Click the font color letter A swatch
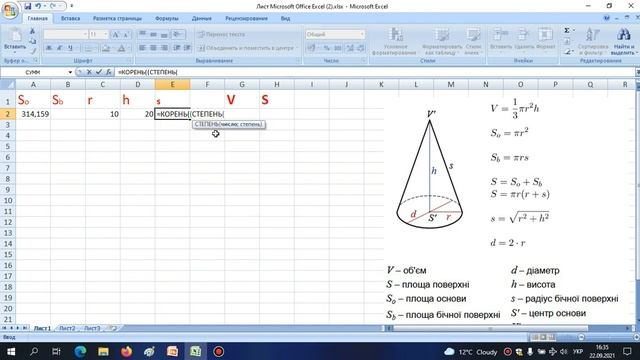The image size is (640, 360). click(x=122, y=48)
